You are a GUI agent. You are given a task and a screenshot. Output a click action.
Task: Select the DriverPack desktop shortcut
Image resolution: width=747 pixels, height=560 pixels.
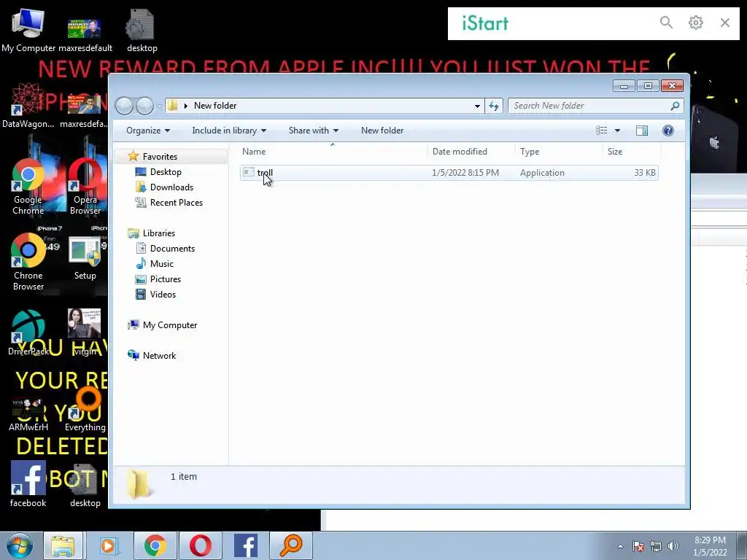coord(28,333)
